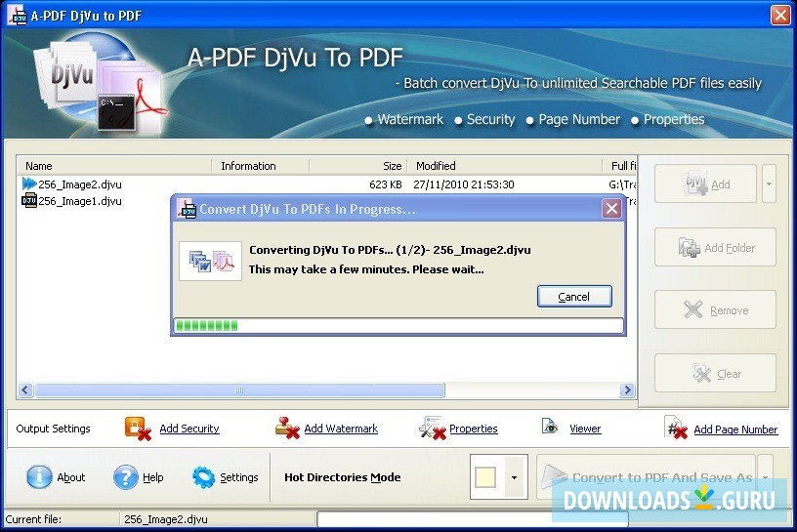Open the About label

(x=70, y=477)
